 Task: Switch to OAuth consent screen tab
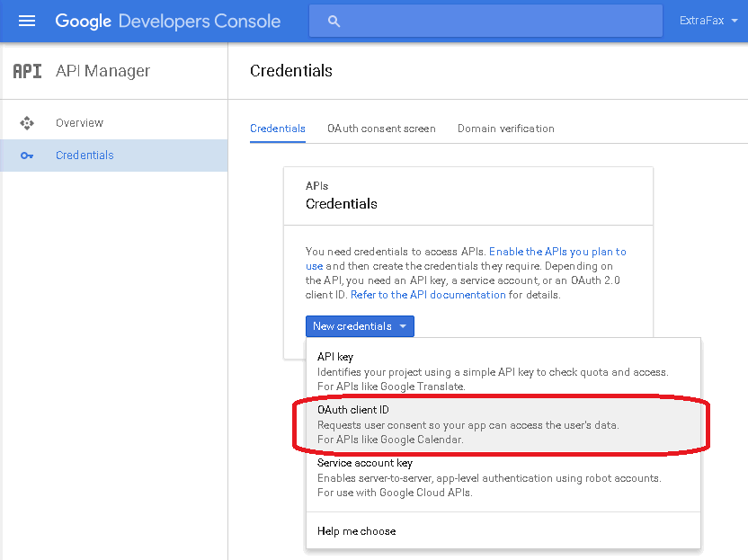[381, 129]
